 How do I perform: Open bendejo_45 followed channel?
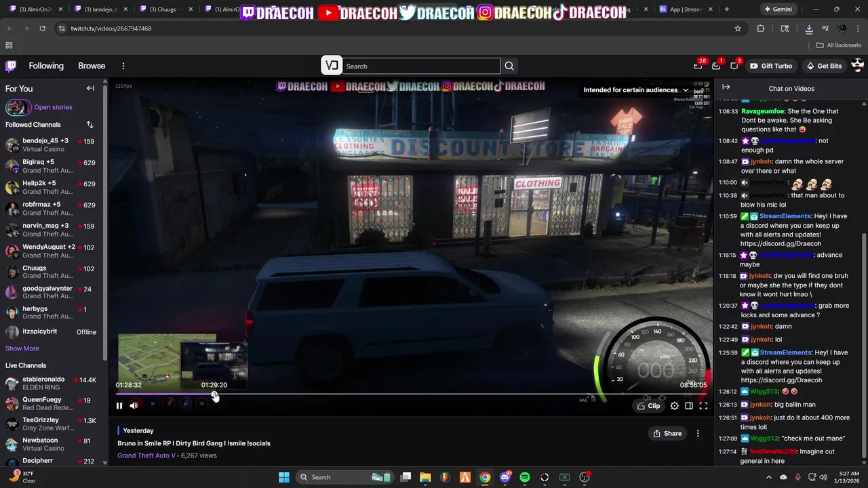(x=52, y=145)
